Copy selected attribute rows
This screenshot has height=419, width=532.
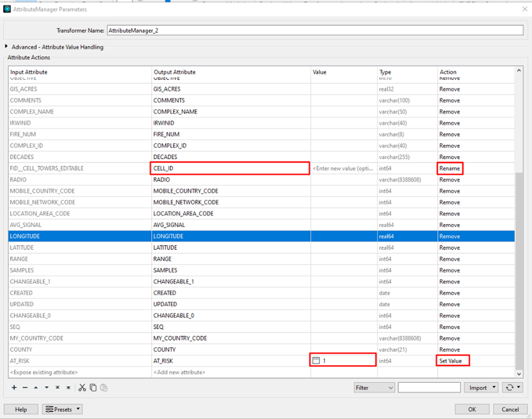tap(93, 388)
